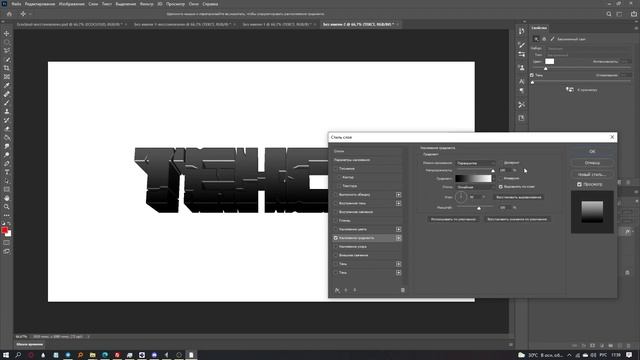Select the Zoom tool
Image resolution: width=640 pixels, height=360 pixels.
pos(7,207)
